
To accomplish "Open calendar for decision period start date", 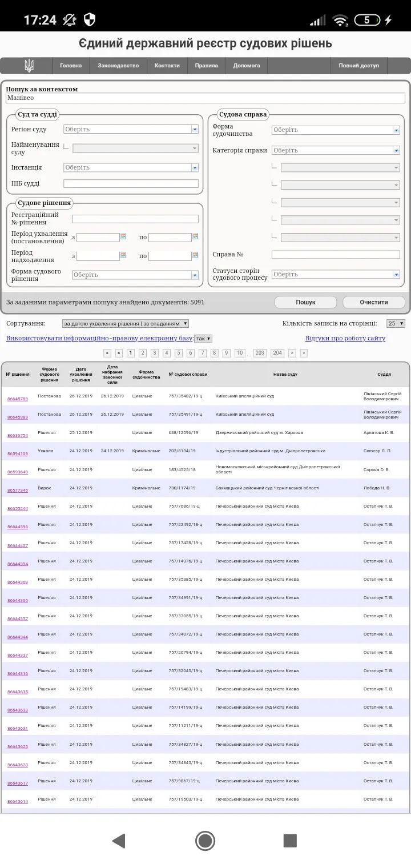I will tap(123, 236).
